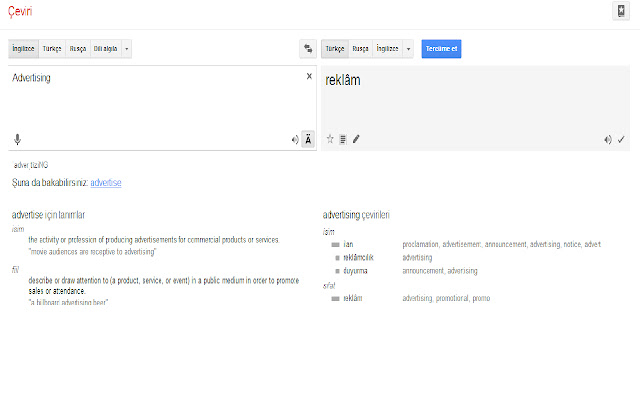640x400 pixels.
Task: Select all translated text via the list icon
Action: point(343,140)
